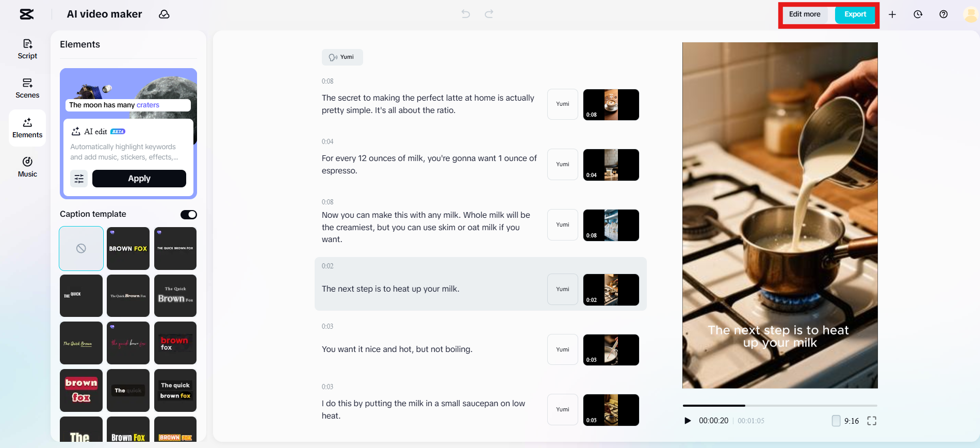Image resolution: width=980 pixels, height=448 pixels.
Task: Undo the last action
Action: 466,14
